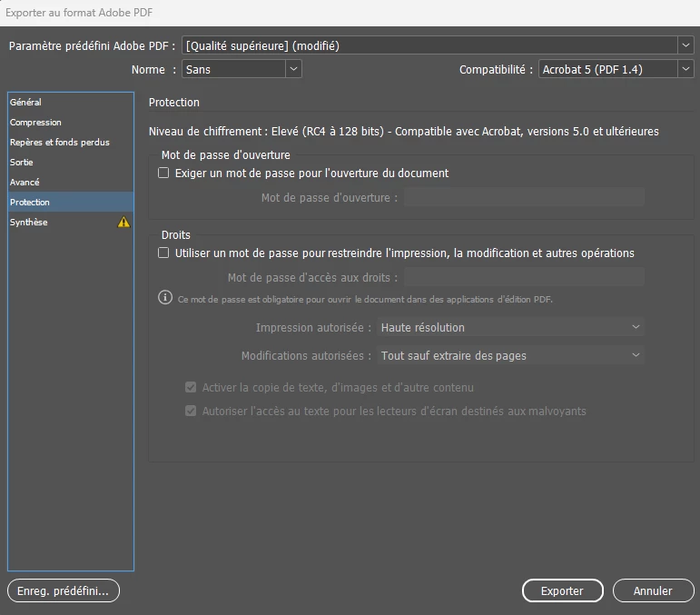Click the Protection panel title
This screenshot has height=615, width=700.
(174, 103)
